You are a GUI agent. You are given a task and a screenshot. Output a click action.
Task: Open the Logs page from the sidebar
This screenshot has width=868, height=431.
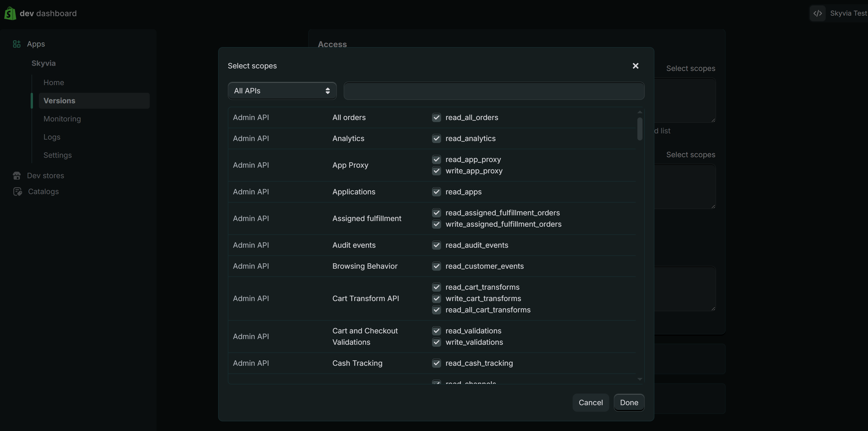(52, 137)
